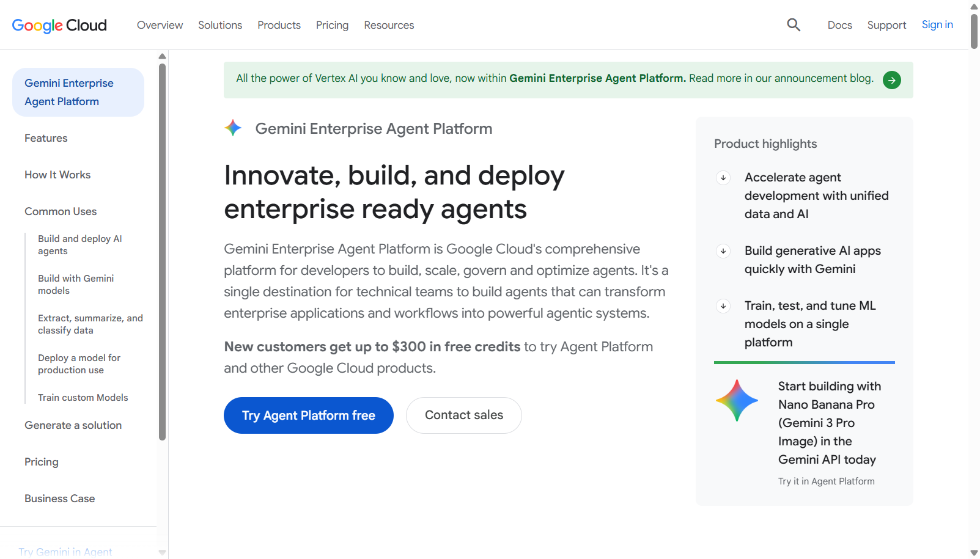Click the large Gemini star in highlights card
The image size is (980, 559).
point(737,401)
